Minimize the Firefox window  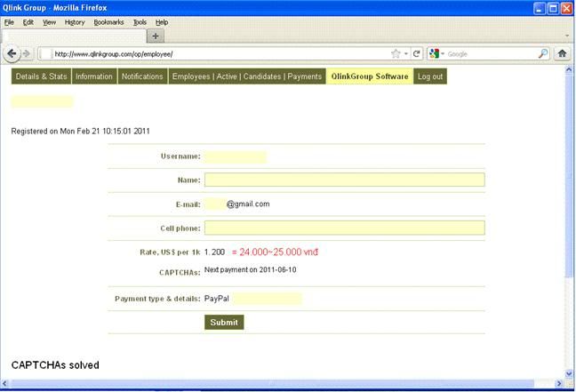pos(539,8)
